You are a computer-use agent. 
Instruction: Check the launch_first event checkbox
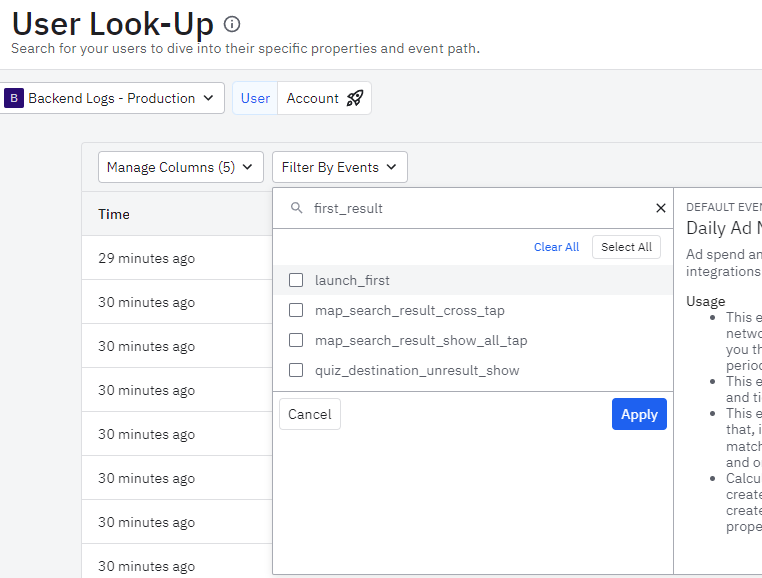pyautogui.click(x=296, y=280)
